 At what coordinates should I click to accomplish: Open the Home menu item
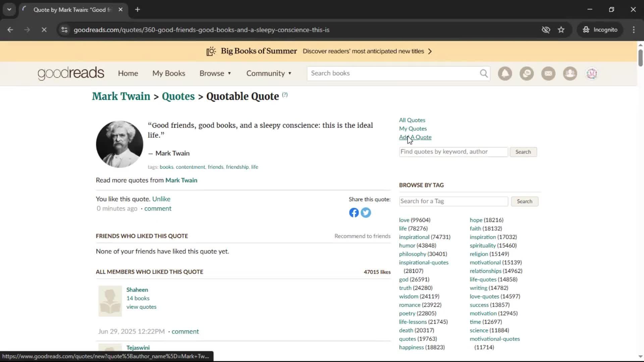(128, 73)
